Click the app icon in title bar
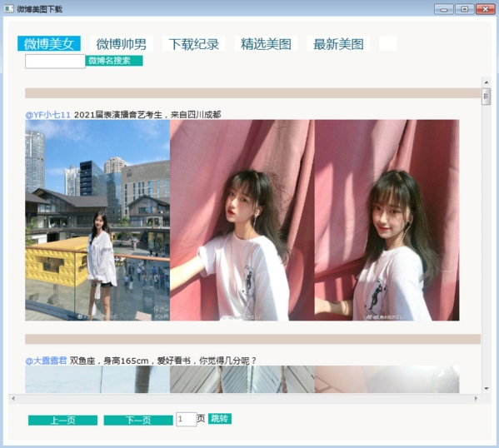 [x=8, y=8]
